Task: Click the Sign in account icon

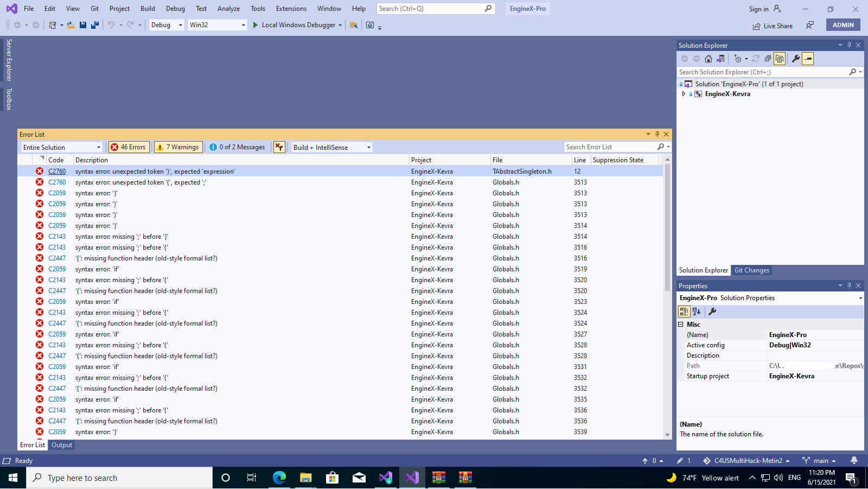Action: 777,9
